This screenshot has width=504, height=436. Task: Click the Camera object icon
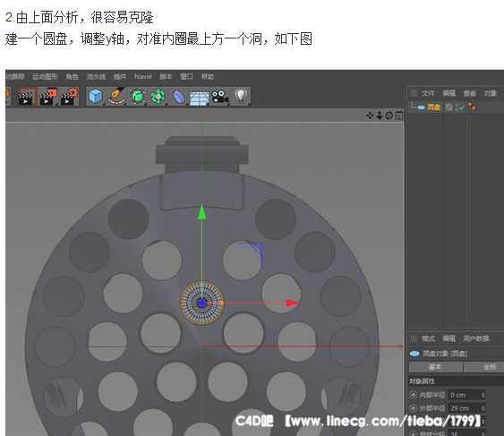[x=220, y=97]
